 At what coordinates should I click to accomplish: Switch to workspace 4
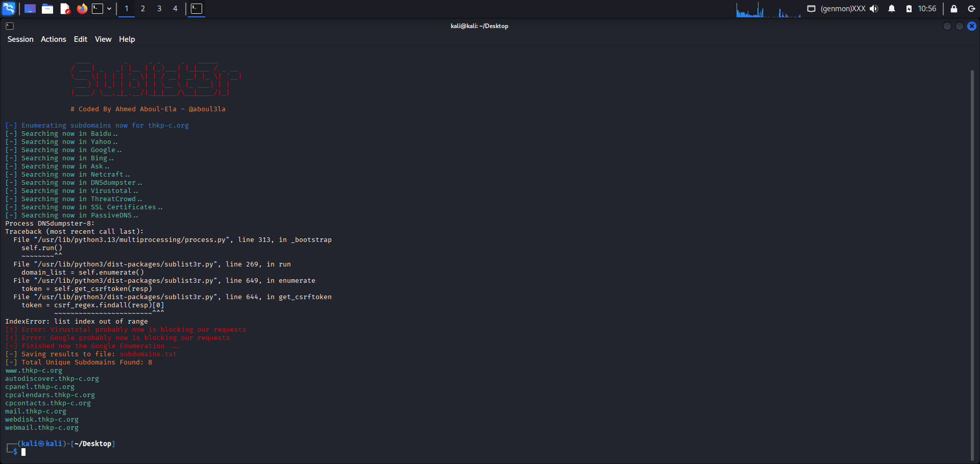pos(175,9)
